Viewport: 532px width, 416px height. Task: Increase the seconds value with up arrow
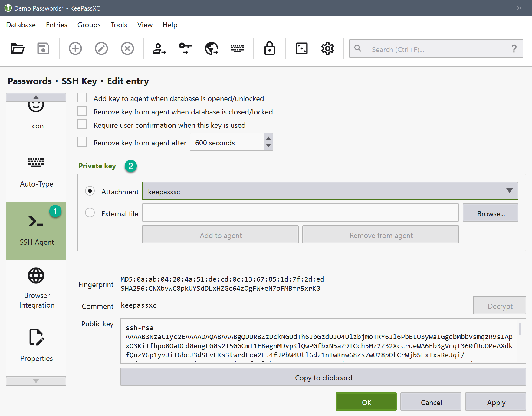click(268, 138)
